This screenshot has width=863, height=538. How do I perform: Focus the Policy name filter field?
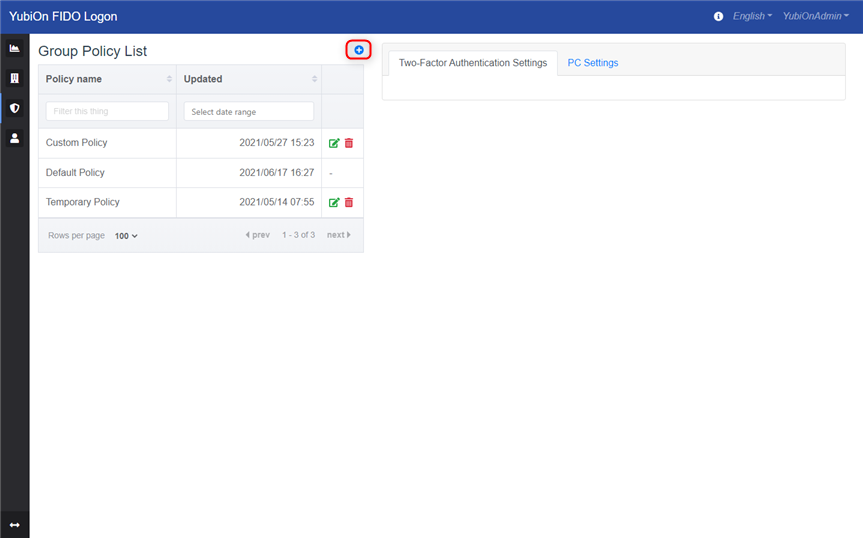tap(107, 111)
